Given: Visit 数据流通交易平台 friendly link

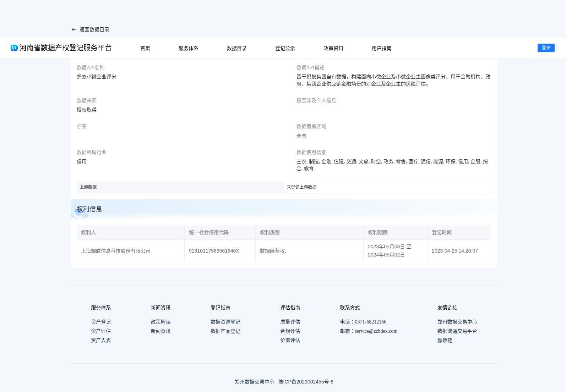Looking at the screenshot, I should click(x=457, y=331).
